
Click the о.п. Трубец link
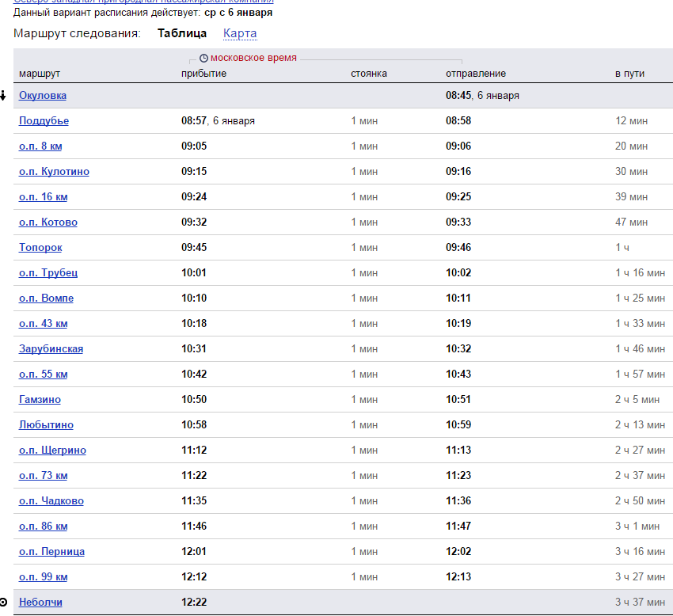tap(48, 273)
